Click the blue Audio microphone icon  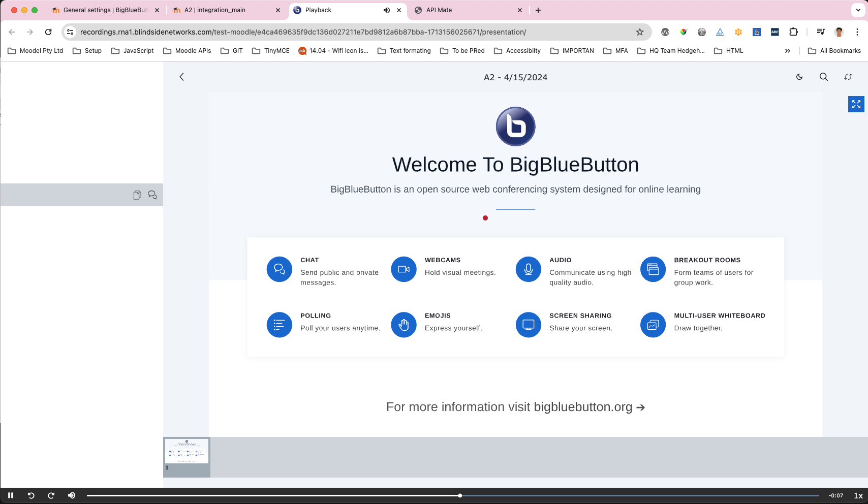pyautogui.click(x=529, y=269)
